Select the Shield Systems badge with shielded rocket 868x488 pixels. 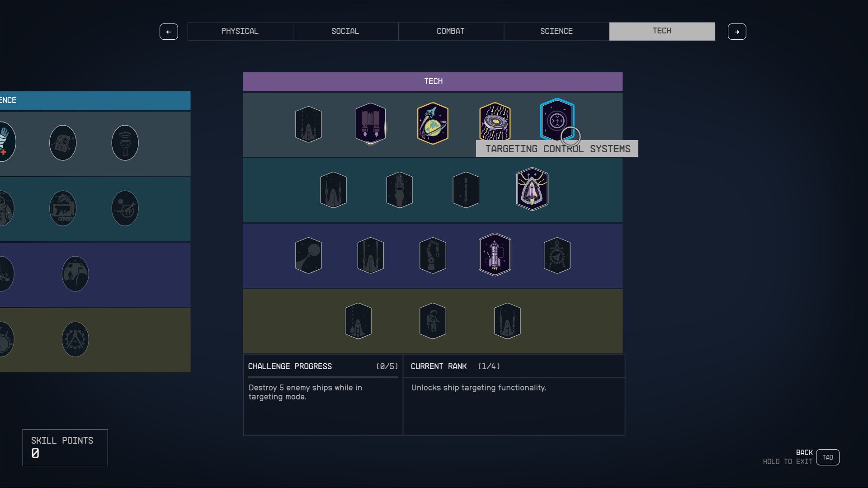coord(532,189)
